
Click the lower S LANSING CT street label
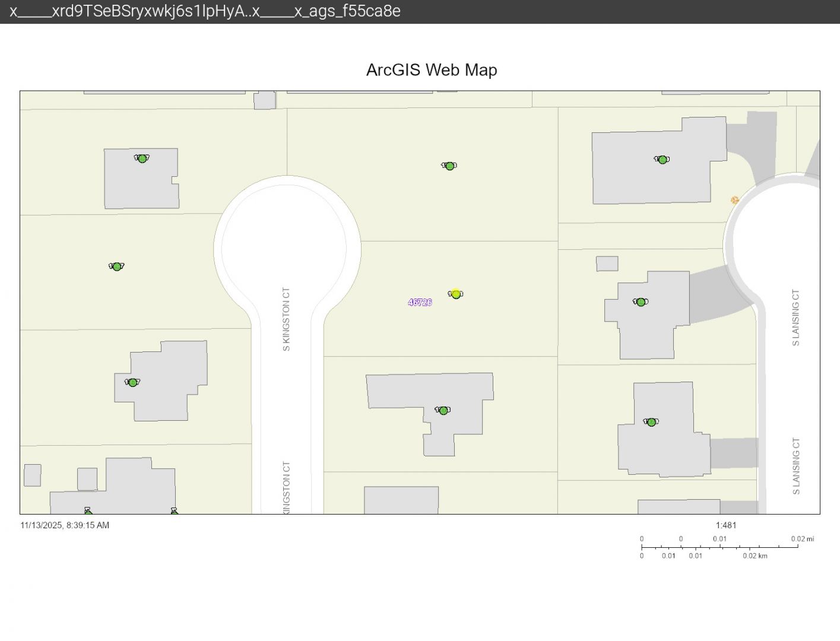(795, 466)
